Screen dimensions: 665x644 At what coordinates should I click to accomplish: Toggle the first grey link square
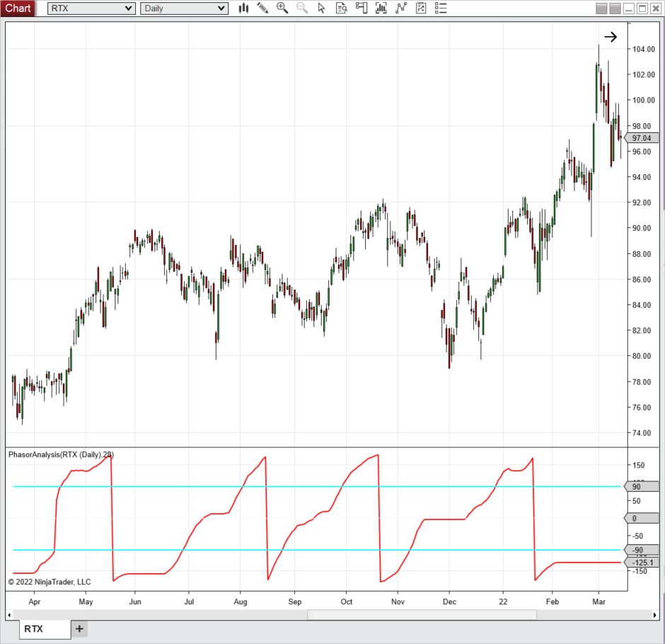(x=601, y=8)
